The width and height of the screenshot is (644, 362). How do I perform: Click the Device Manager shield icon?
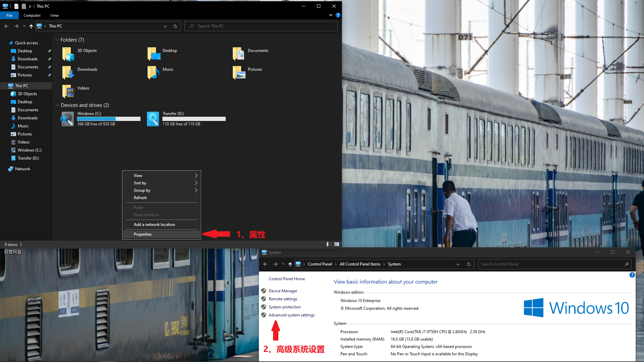[x=264, y=291]
